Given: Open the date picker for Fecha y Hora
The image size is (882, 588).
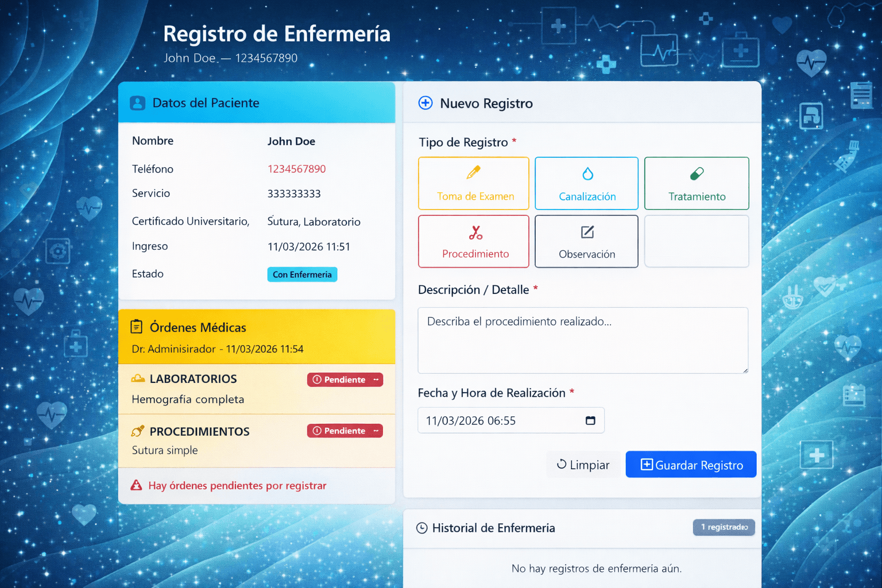Looking at the screenshot, I should pyautogui.click(x=590, y=420).
